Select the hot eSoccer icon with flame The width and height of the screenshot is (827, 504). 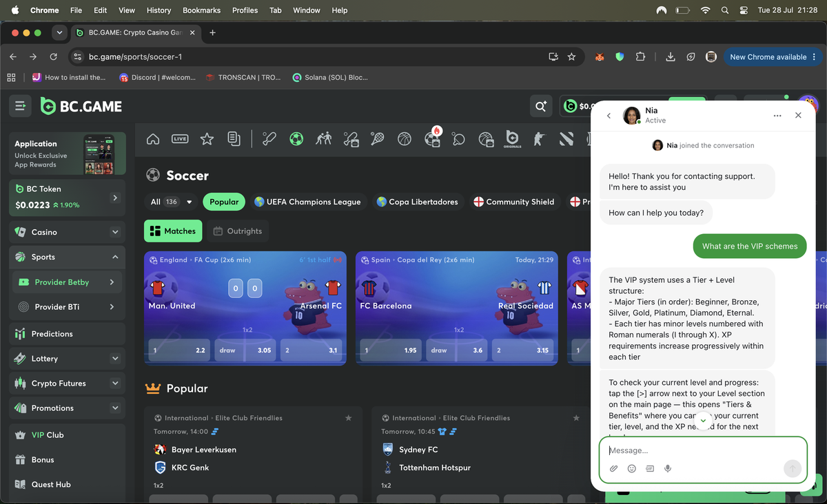[x=433, y=138]
